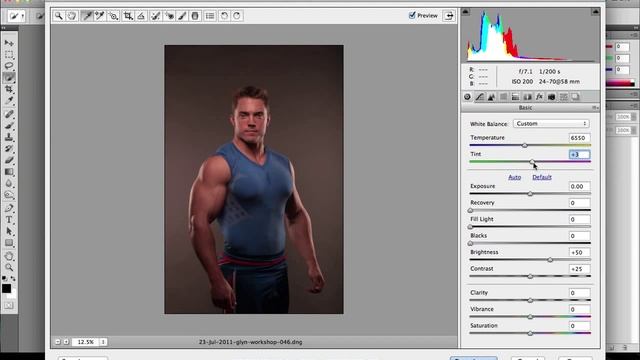The height and width of the screenshot is (360, 640).
Task: Switch to the Effects fx panel tab
Action: coord(539,97)
